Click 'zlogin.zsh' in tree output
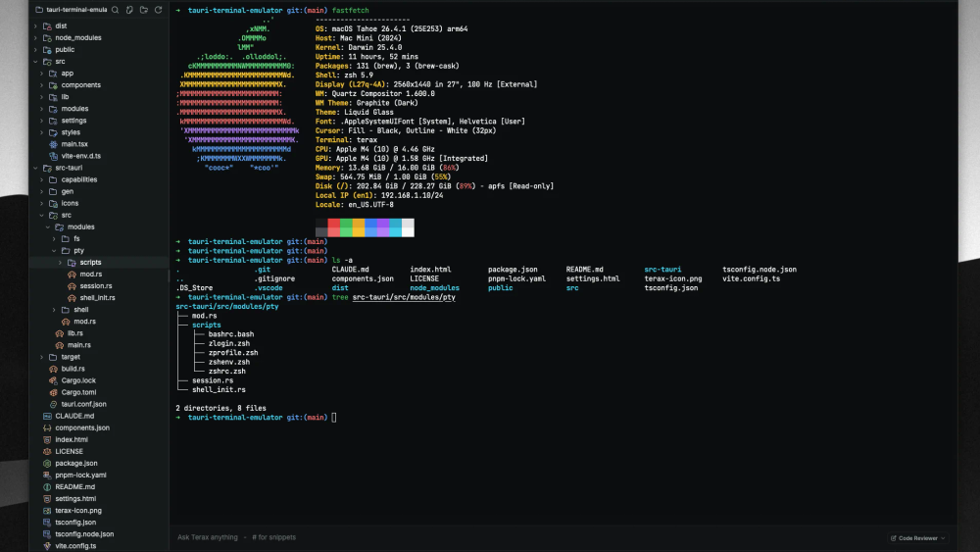980x552 pixels. (229, 344)
